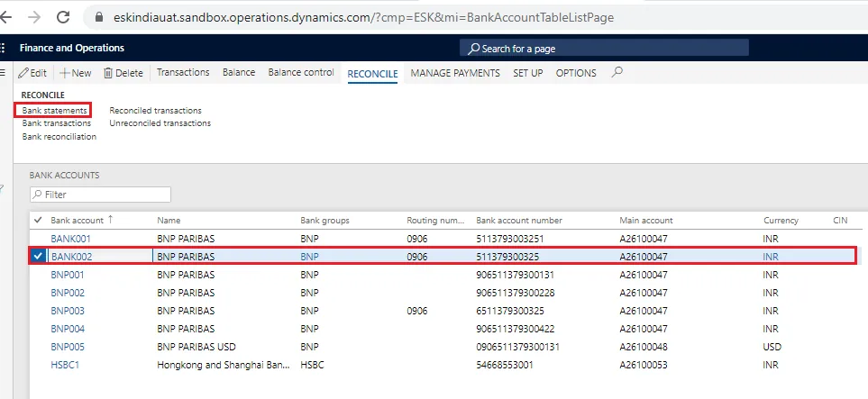The image size is (868, 399).
Task: Click BNP bank group link in BANK002 row
Action: (x=309, y=257)
